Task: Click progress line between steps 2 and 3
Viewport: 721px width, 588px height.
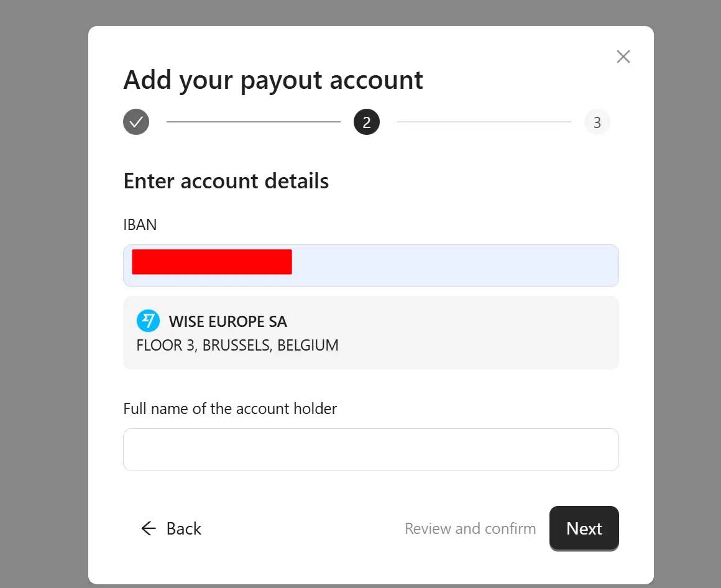Action: tap(484, 122)
